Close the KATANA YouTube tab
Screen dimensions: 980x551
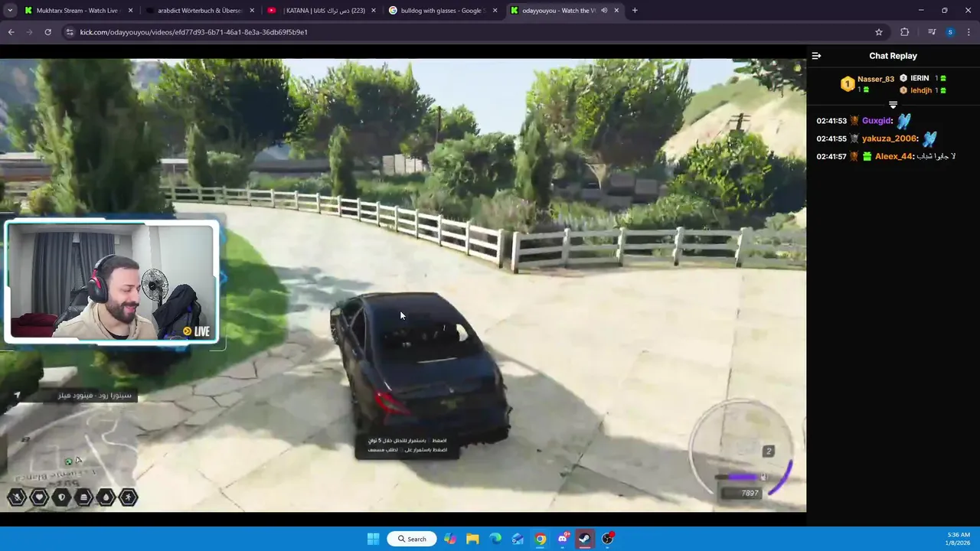coord(374,11)
